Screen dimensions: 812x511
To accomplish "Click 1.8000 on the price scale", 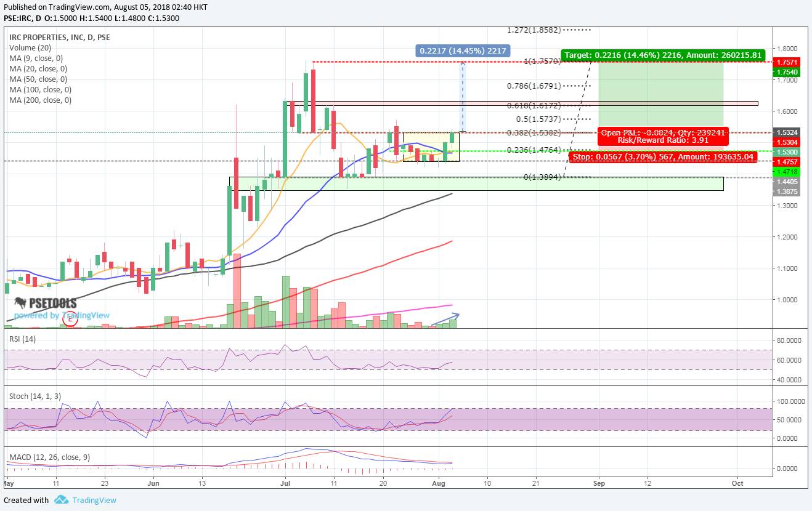I will tap(788, 49).
